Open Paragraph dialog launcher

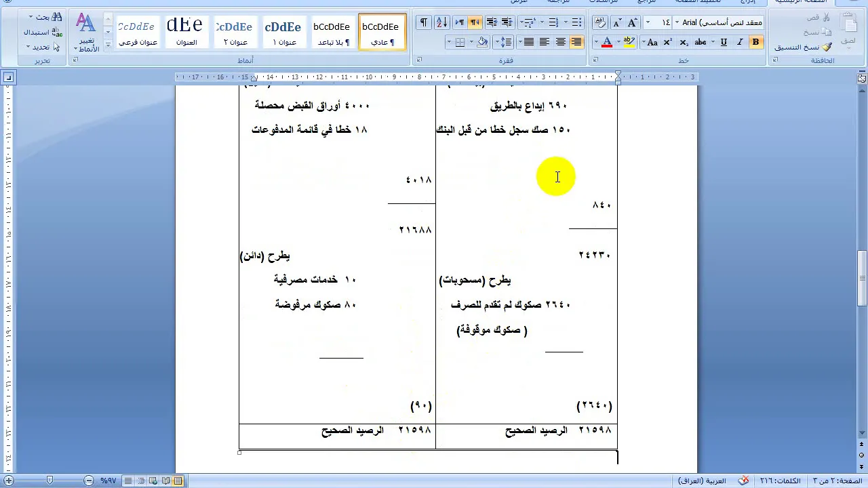pos(418,60)
